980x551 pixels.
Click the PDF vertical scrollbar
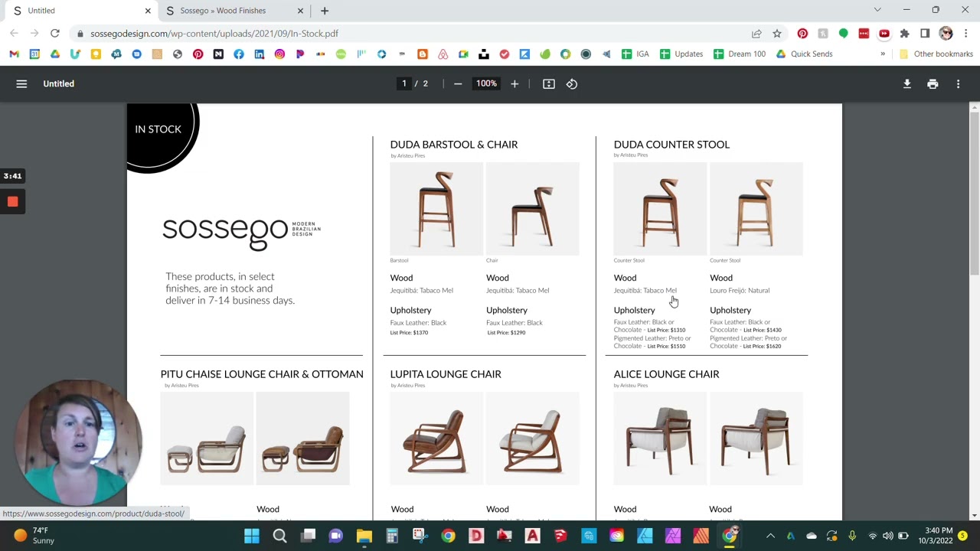coord(974,194)
